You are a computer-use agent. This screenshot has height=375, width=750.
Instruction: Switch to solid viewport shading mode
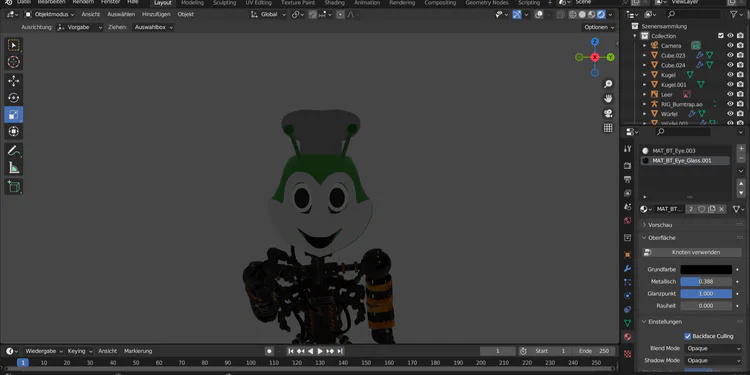coord(582,14)
